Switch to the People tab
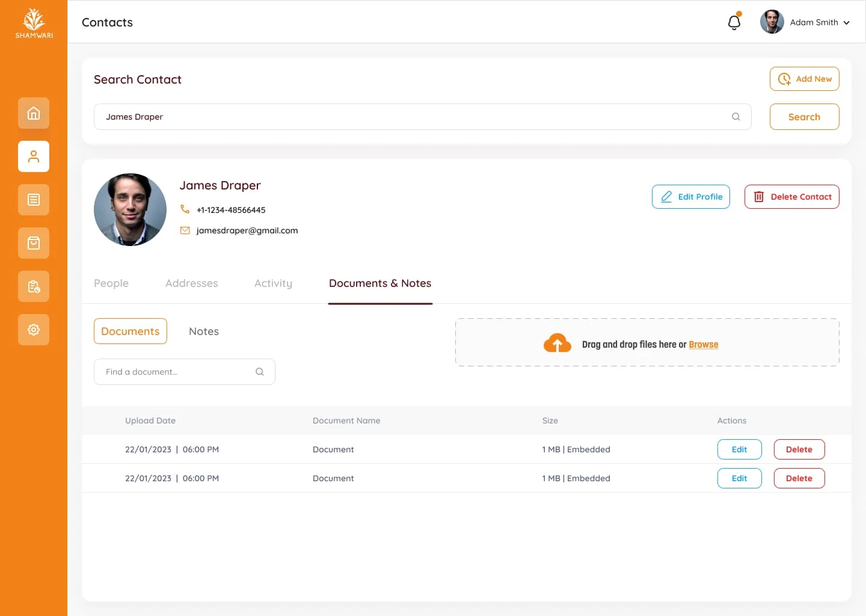Viewport: 866px width, 616px height. point(111,283)
